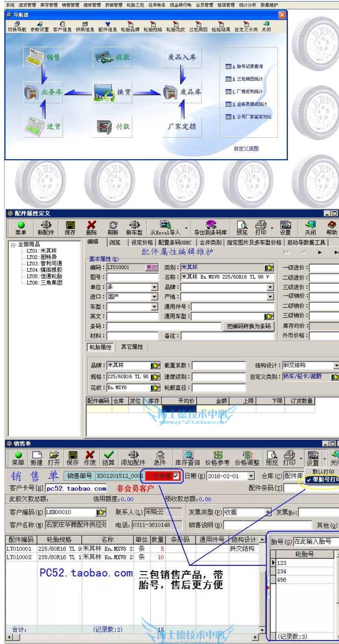Open the 产地 dropdown
Screen dimensions: 339x644
(x=270, y=297)
